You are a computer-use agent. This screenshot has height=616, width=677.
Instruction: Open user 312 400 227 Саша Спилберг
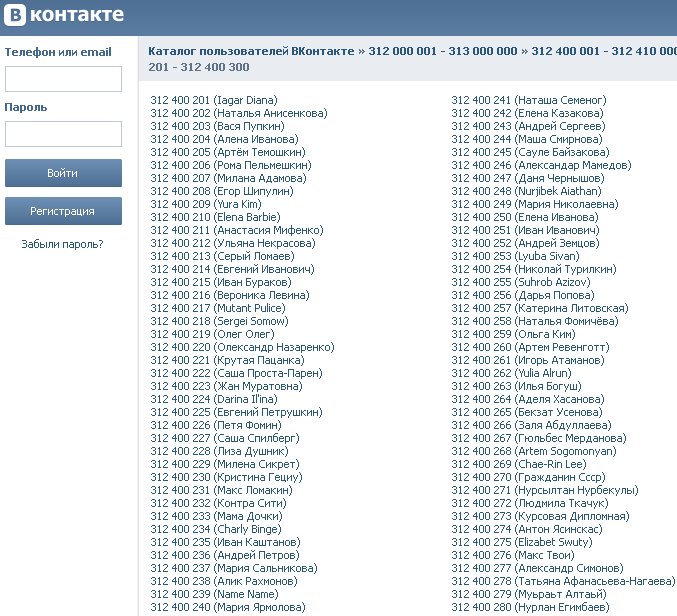coord(225,438)
